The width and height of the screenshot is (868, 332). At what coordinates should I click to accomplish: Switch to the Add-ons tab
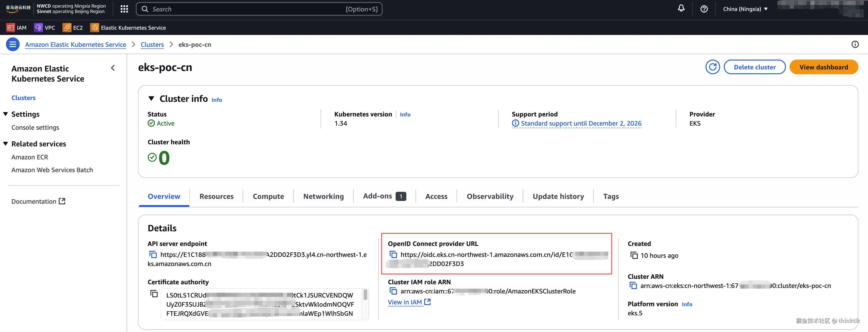coord(384,196)
